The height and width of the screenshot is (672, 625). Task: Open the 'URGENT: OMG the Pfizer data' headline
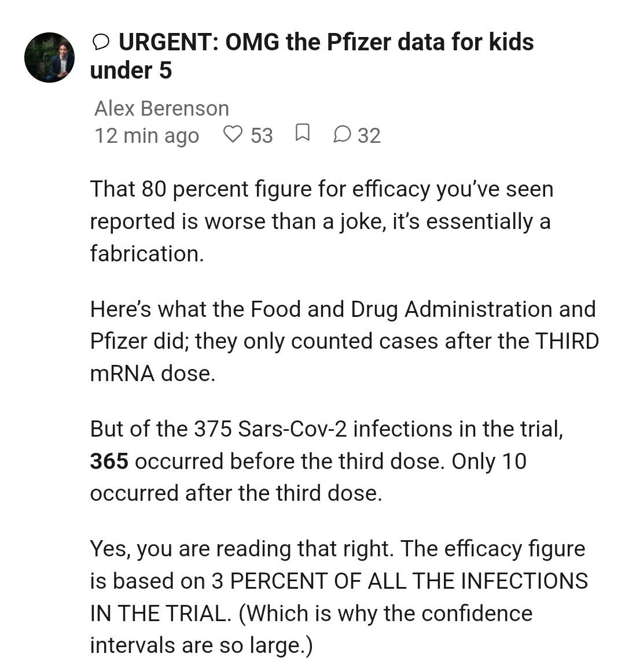[312, 56]
